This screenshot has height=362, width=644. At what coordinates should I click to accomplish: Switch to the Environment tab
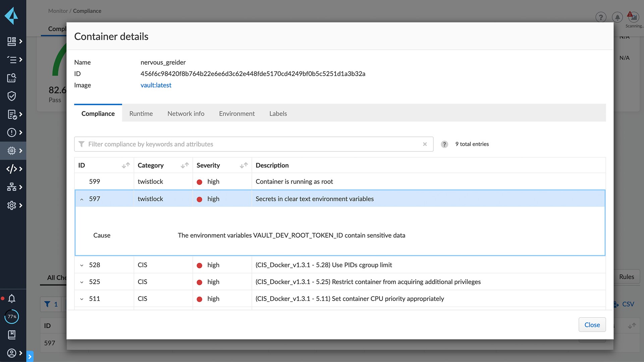point(237,113)
